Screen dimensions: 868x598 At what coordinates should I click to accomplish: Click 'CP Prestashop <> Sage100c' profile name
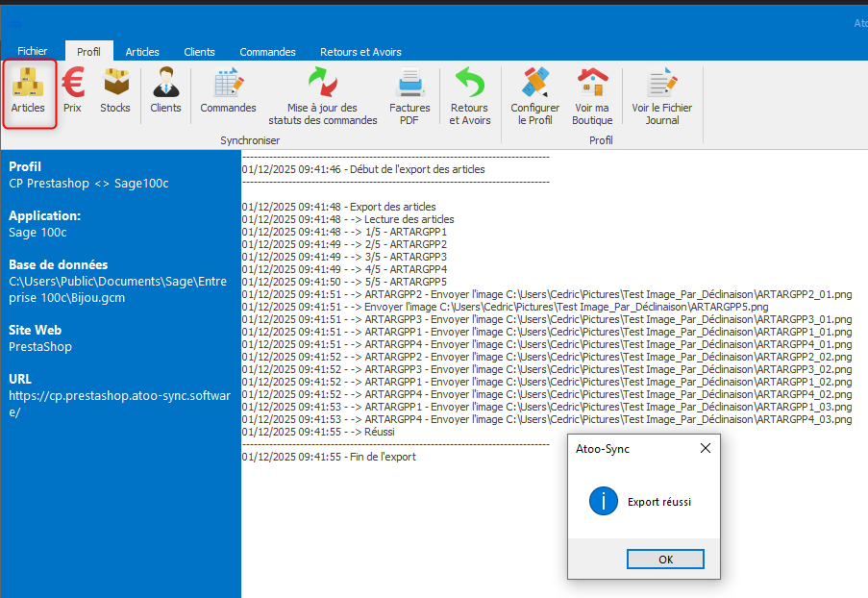tap(88, 184)
